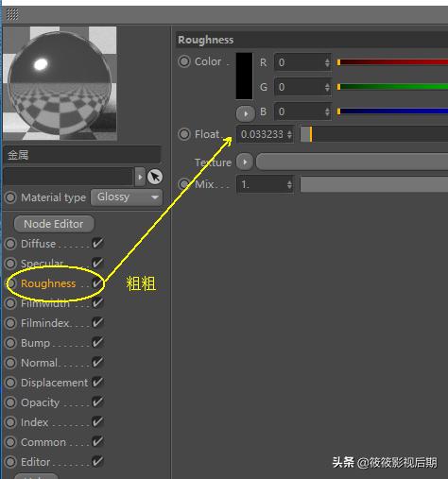Screen dimensions: 448x479
Task: Click the Material type animation dot
Action: click(10, 197)
